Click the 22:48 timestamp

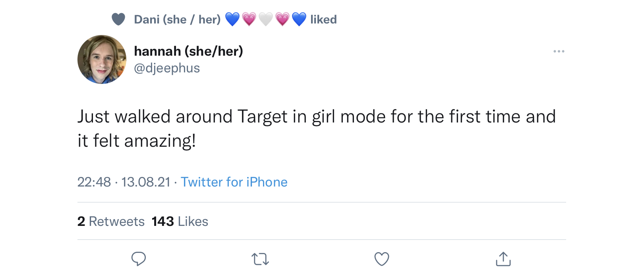coord(94,182)
